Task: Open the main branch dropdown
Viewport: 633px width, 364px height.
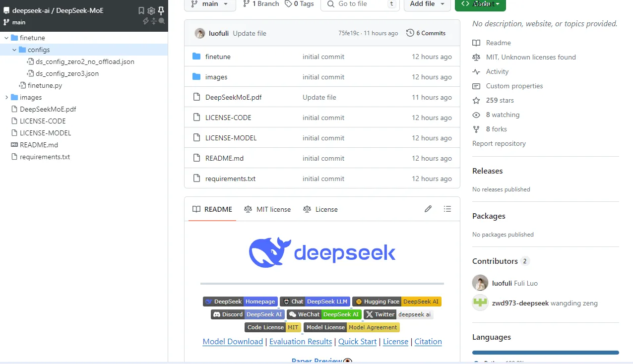Action: pyautogui.click(x=209, y=4)
